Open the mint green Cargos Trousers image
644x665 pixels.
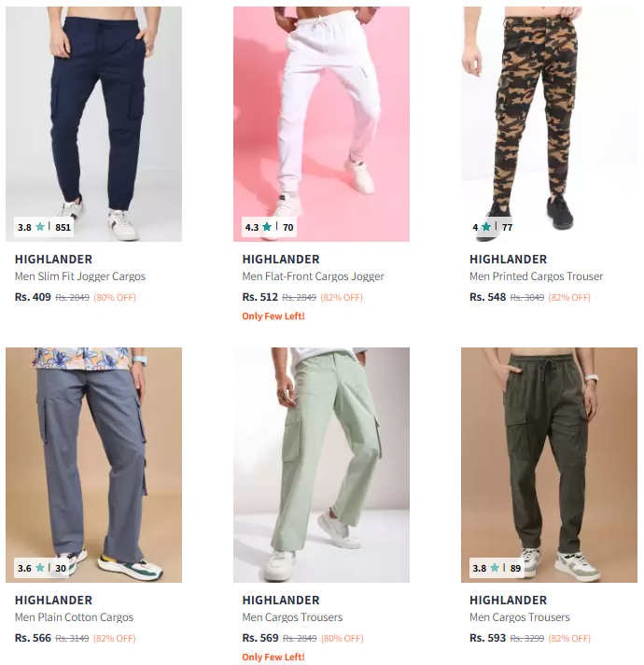321,465
